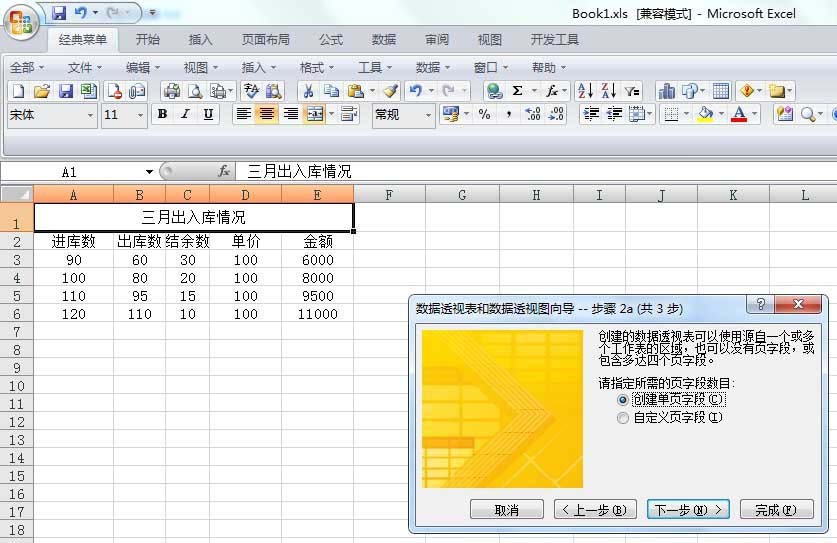Open font color dropdown arrow
Screen dimensions: 837x543
754,114
